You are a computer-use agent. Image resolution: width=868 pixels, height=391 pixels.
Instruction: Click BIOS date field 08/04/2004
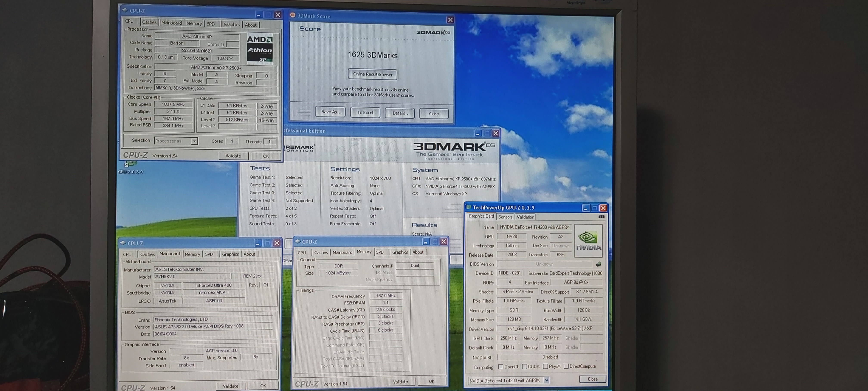point(213,334)
